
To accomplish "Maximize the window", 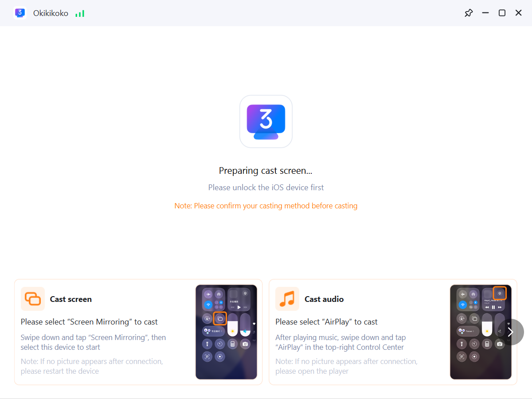I will click(x=502, y=13).
